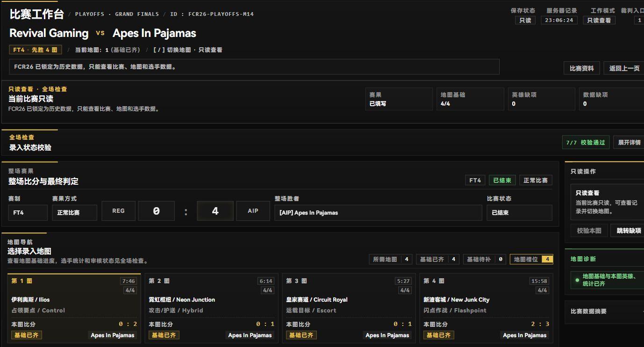Click the 比赛工作台 page title
Image resolution: width=644 pixels, height=347 pixels.
[x=36, y=14]
